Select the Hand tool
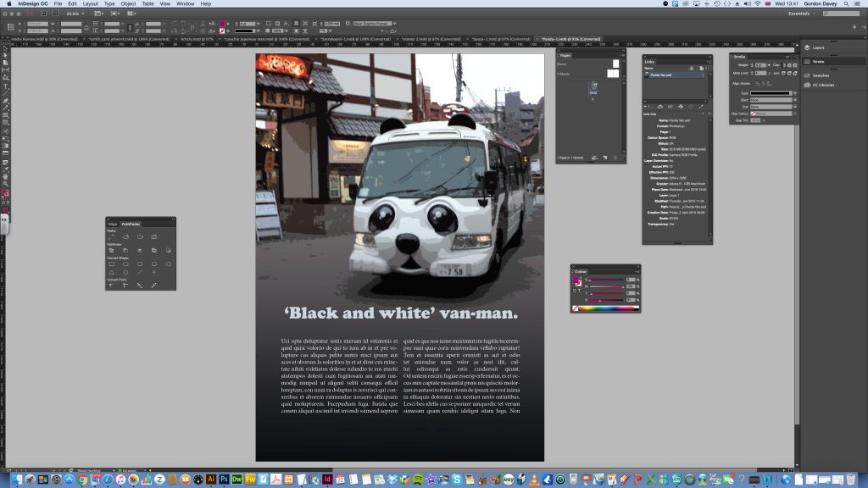 (6, 176)
